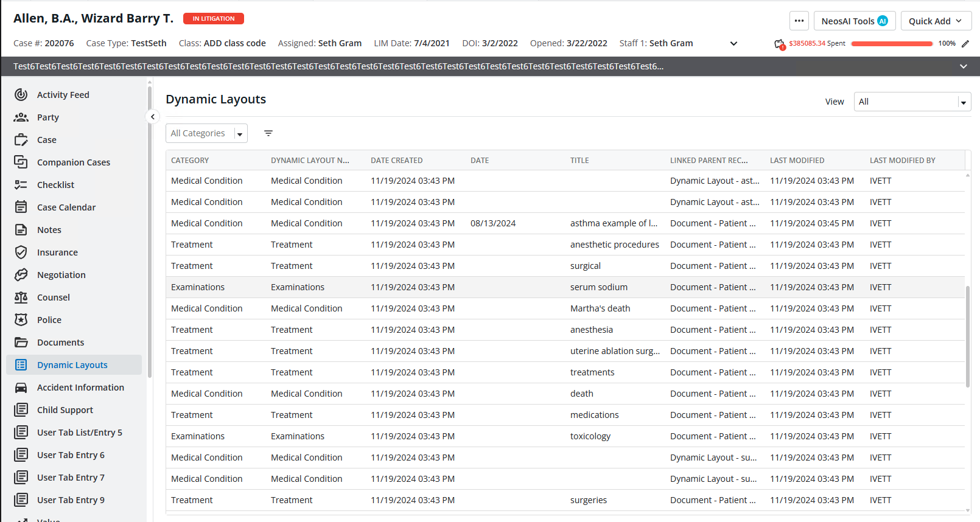The width and height of the screenshot is (980, 522).
Task: Select the 'asthma example of l...' title cell
Action: tap(614, 223)
